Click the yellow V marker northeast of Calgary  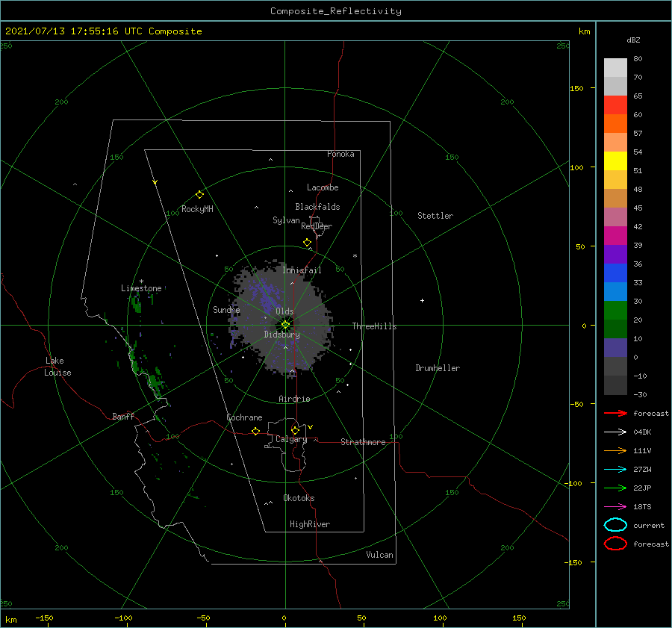[311, 427]
